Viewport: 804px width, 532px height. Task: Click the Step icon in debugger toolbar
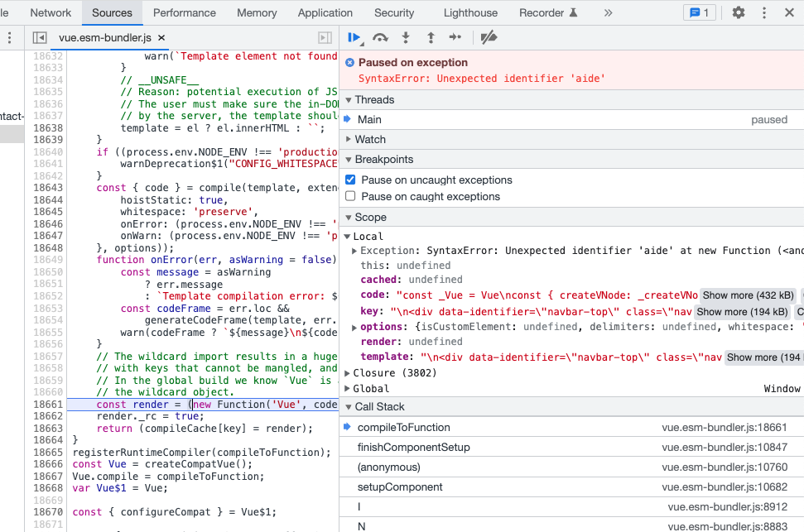[x=455, y=37]
